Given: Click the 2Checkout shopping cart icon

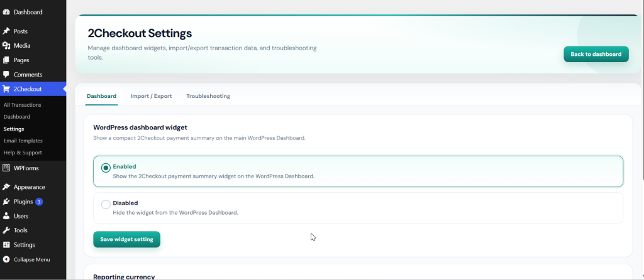Looking at the screenshot, I should tap(6, 89).
